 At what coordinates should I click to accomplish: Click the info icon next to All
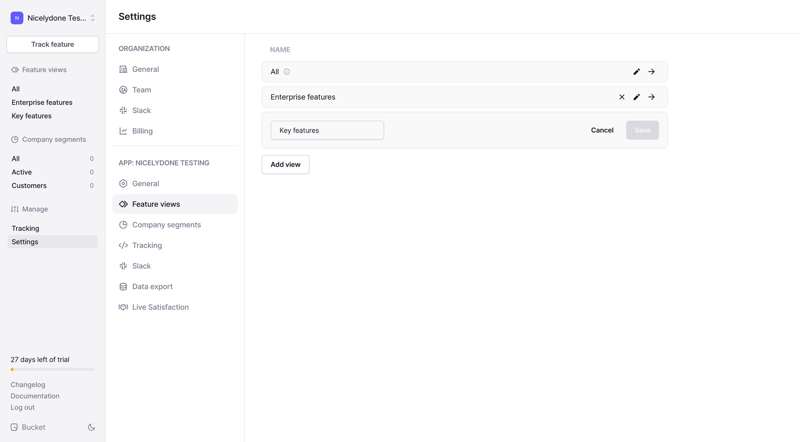(x=287, y=72)
